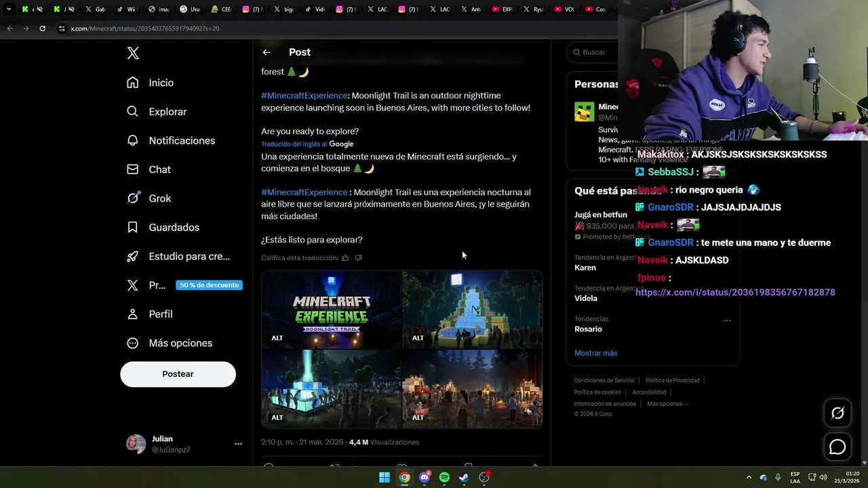The image size is (868, 488).
Task: Open the Videla trend
Action: (586, 298)
